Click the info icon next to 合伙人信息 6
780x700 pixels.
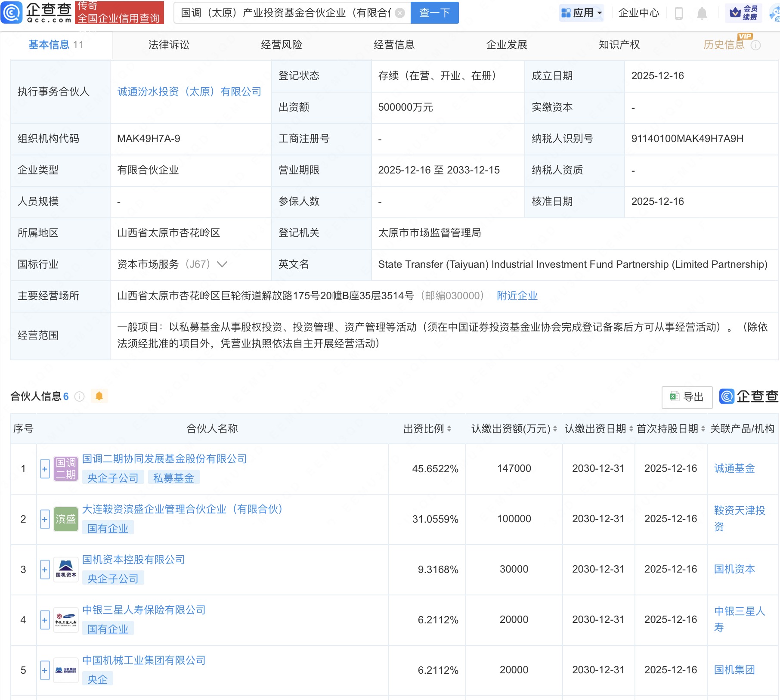[80, 397]
